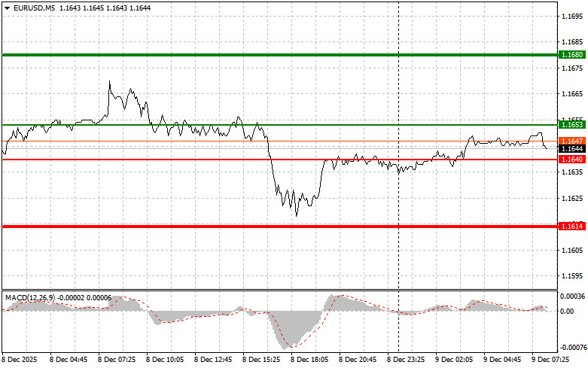Open the chart menu triangle beside EURUSD,M5

pyautogui.click(x=7, y=8)
